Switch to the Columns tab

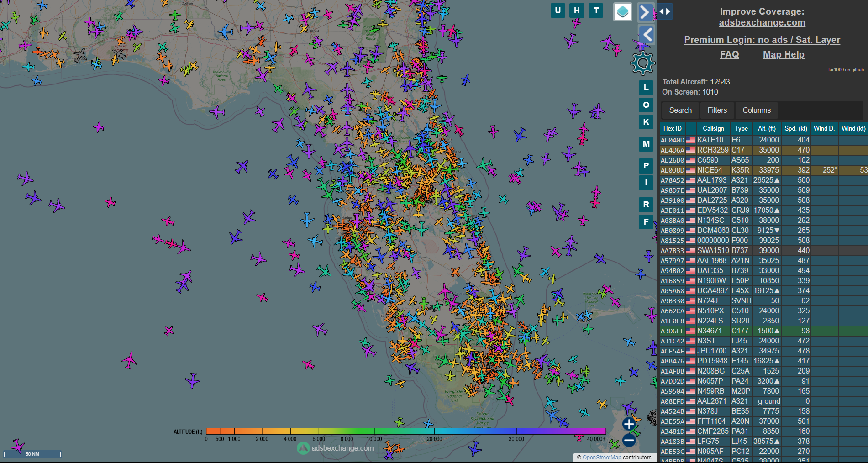756,110
